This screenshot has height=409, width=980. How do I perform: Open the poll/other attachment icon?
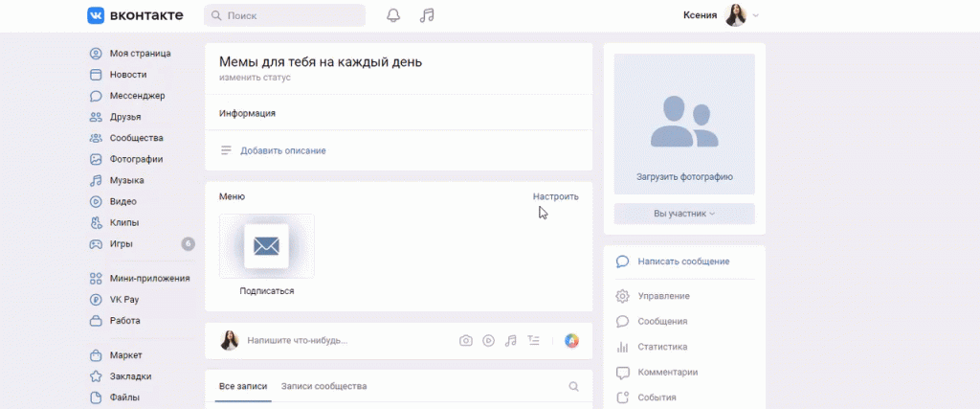534,340
